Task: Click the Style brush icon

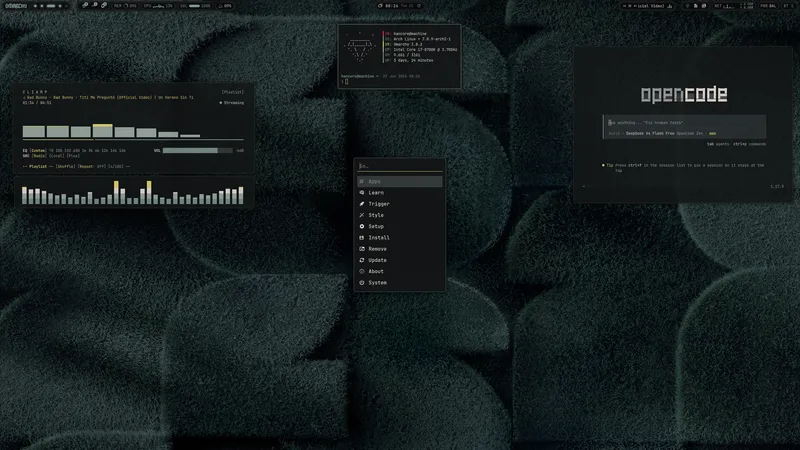Action: 362,215
